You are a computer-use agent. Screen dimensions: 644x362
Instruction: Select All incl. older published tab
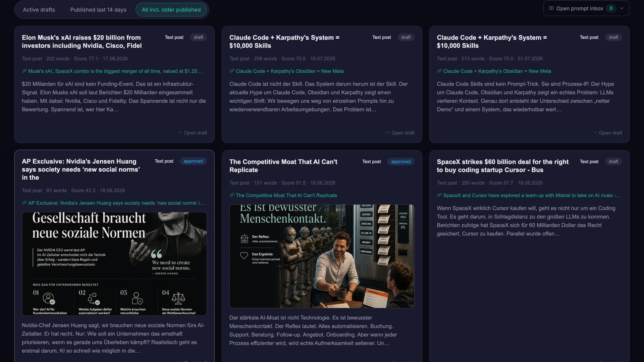coord(171,10)
